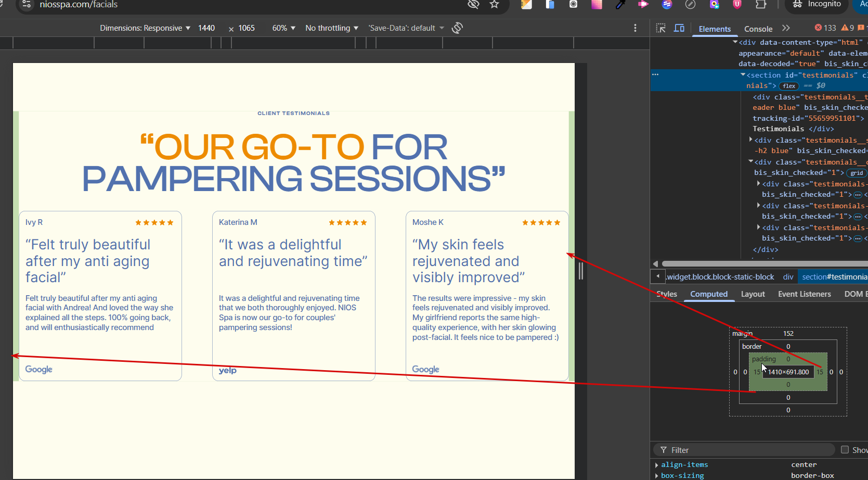Collapse the testimonials grid container div
Screen dimensions: 868x480
pyautogui.click(x=750, y=162)
